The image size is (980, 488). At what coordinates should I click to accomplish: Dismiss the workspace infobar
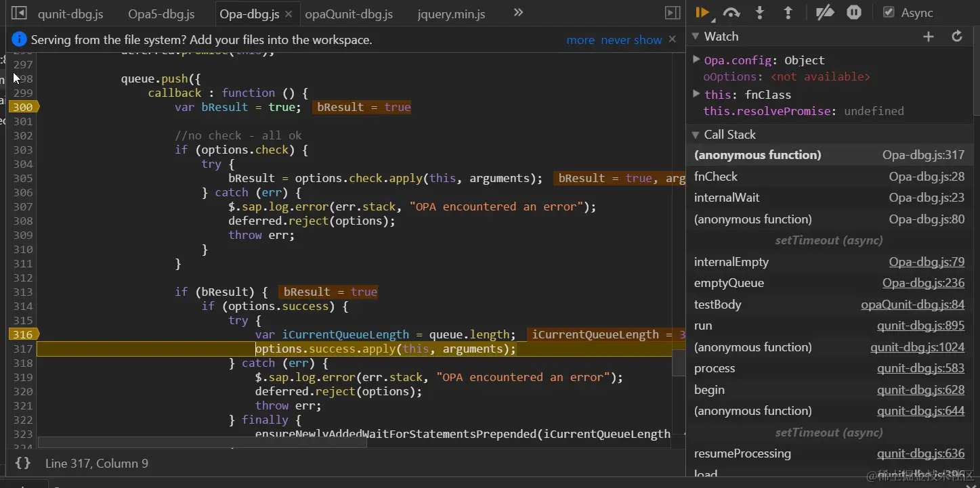[x=673, y=39]
